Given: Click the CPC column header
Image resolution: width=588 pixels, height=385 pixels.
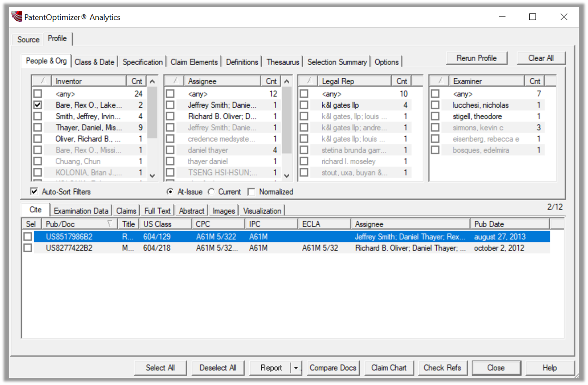Looking at the screenshot, I should (218, 224).
